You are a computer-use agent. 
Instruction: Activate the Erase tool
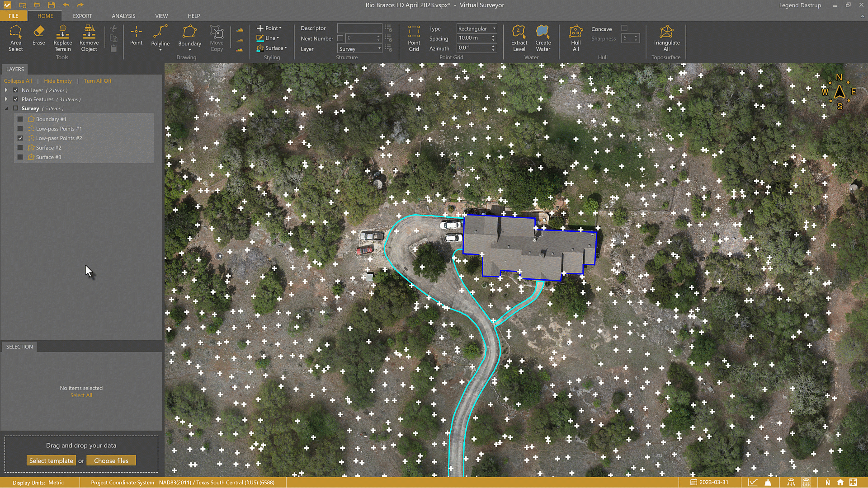[x=38, y=35]
